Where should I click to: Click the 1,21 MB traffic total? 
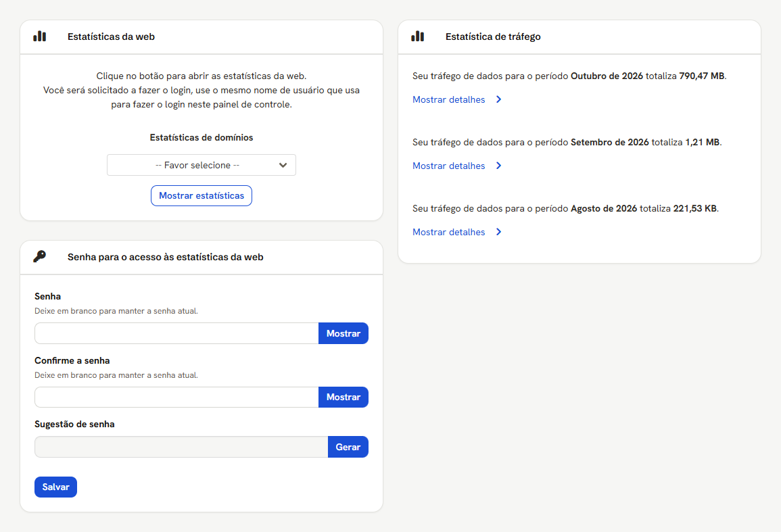point(703,143)
